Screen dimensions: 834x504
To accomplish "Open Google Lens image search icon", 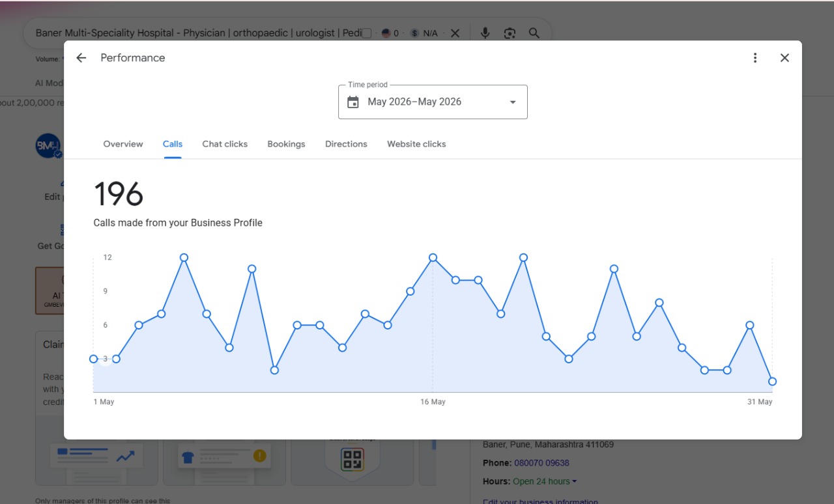I will 510,33.
